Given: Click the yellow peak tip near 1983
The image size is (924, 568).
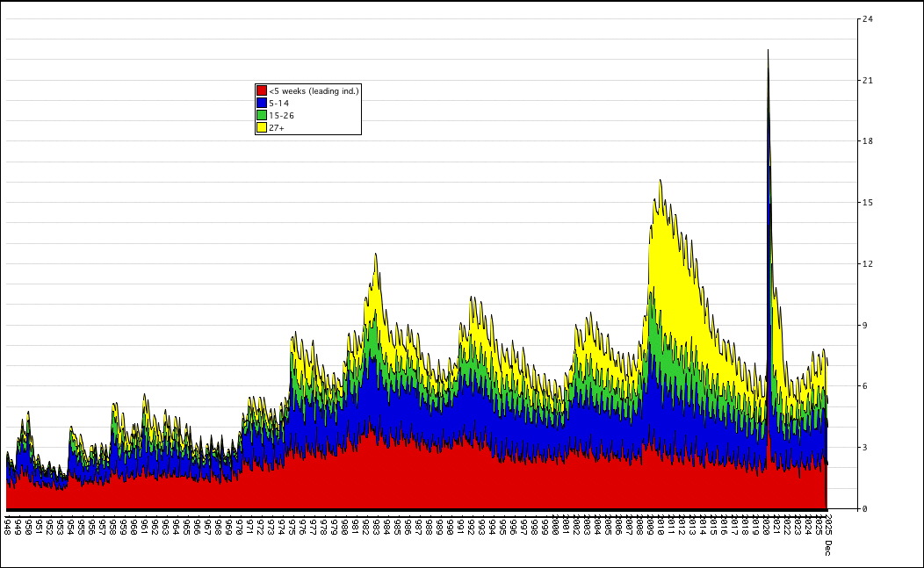Looking at the screenshot, I should coord(376,255).
